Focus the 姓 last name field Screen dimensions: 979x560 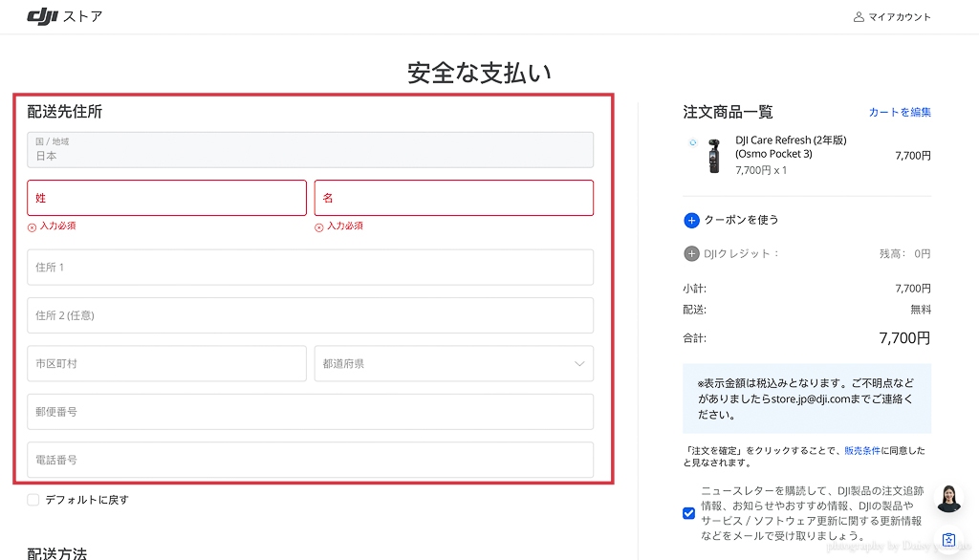point(166,198)
